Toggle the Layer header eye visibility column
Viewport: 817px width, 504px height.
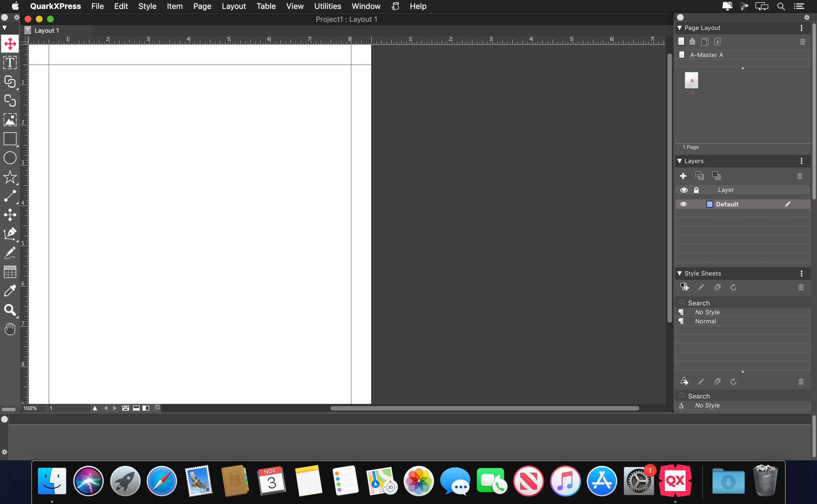[x=683, y=190]
